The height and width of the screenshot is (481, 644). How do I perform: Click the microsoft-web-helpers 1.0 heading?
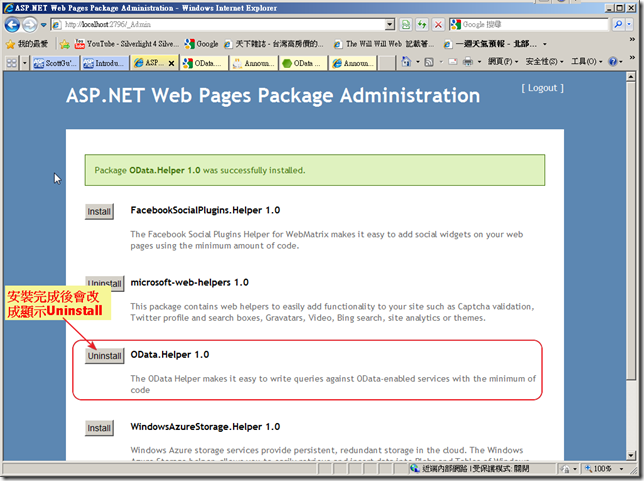189,283
